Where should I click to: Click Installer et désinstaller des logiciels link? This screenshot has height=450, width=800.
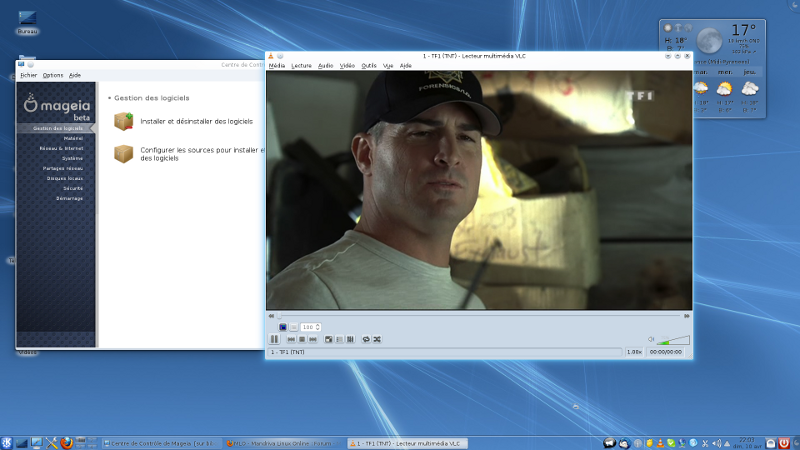196,121
